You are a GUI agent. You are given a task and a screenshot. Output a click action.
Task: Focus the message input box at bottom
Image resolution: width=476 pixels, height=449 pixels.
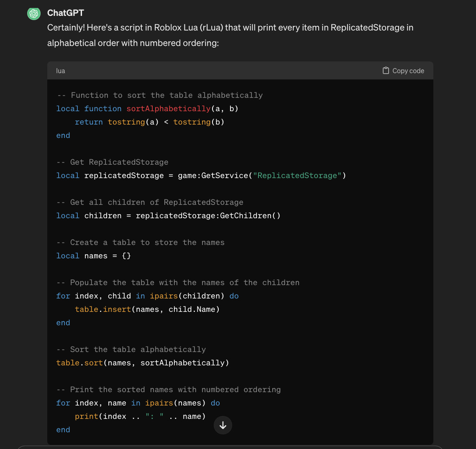(230, 447)
